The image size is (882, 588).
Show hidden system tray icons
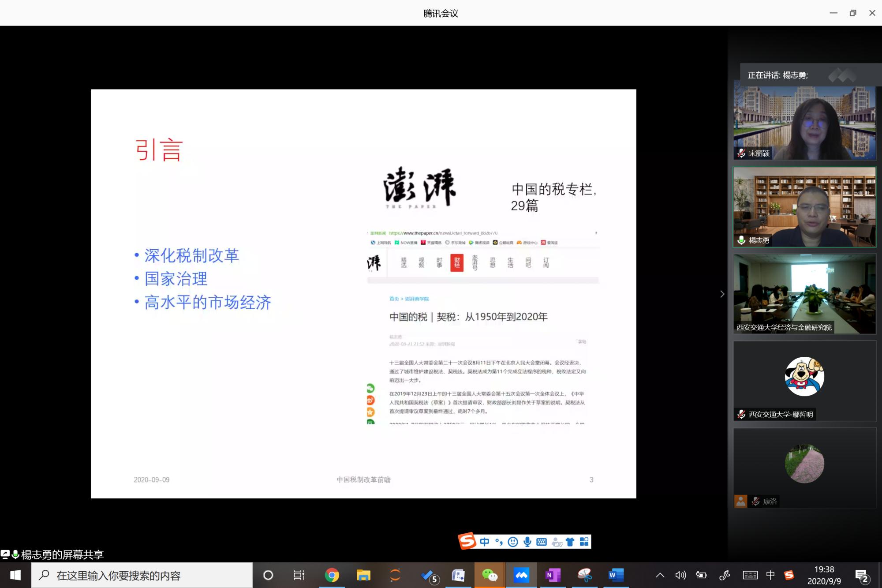(660, 575)
